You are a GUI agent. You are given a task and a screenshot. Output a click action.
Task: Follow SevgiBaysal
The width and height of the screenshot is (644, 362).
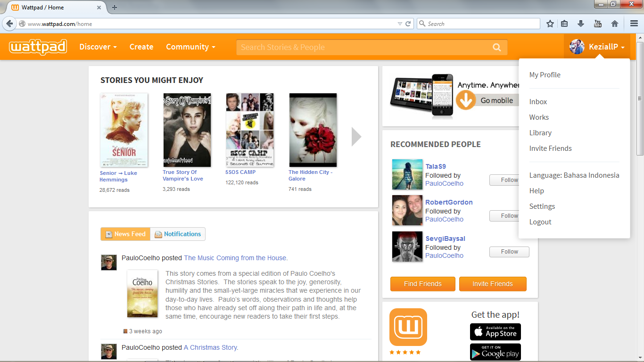pyautogui.click(x=509, y=252)
